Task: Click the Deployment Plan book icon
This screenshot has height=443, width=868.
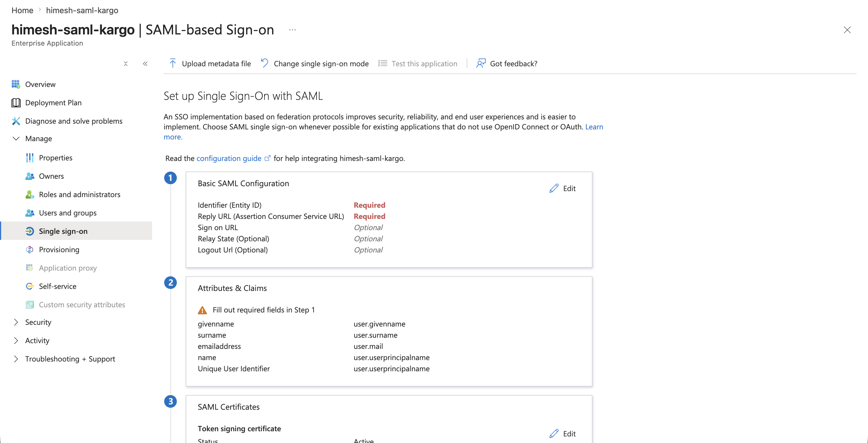Action: coord(16,103)
